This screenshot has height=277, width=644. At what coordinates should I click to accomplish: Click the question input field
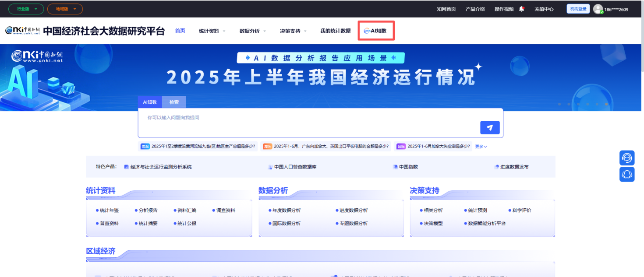[x=307, y=123]
